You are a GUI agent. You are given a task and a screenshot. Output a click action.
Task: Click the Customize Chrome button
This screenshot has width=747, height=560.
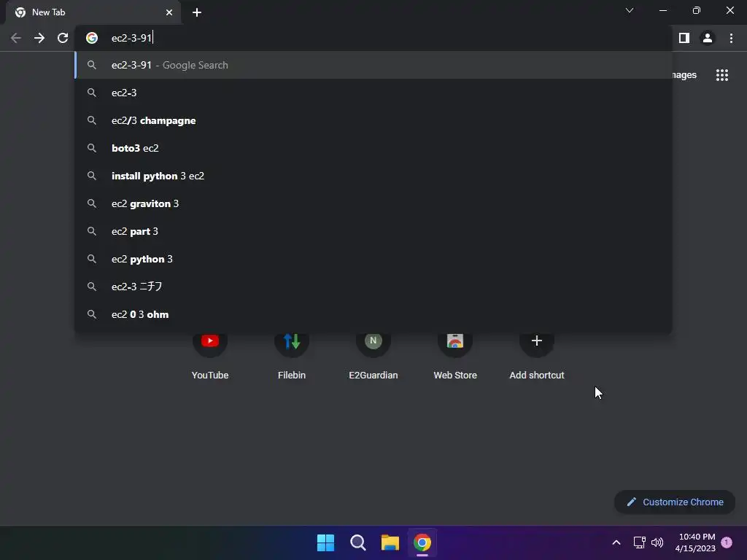(675, 502)
